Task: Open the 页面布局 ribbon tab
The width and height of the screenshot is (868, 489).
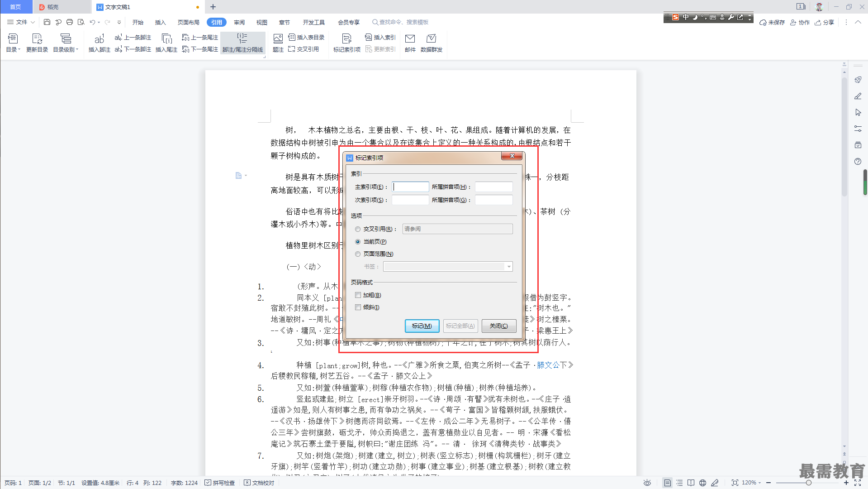Action: [189, 22]
